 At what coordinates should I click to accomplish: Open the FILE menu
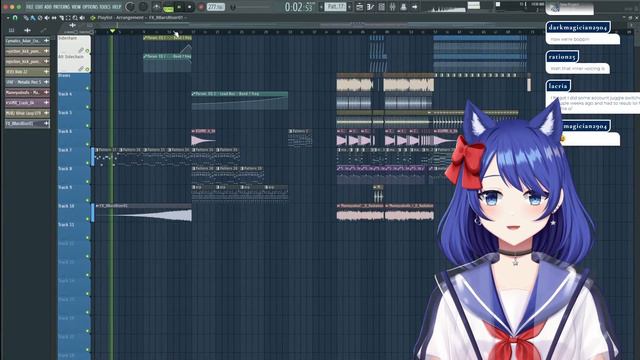pyautogui.click(x=30, y=7)
